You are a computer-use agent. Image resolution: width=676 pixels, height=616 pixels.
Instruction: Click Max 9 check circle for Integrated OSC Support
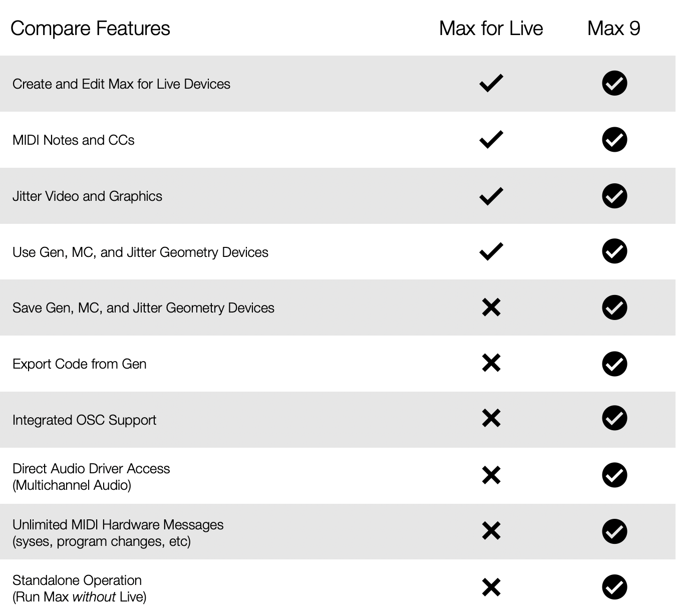click(x=614, y=419)
